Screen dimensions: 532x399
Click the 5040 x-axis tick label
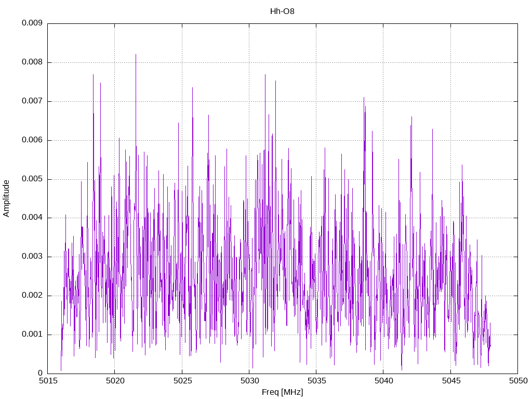[384, 381]
